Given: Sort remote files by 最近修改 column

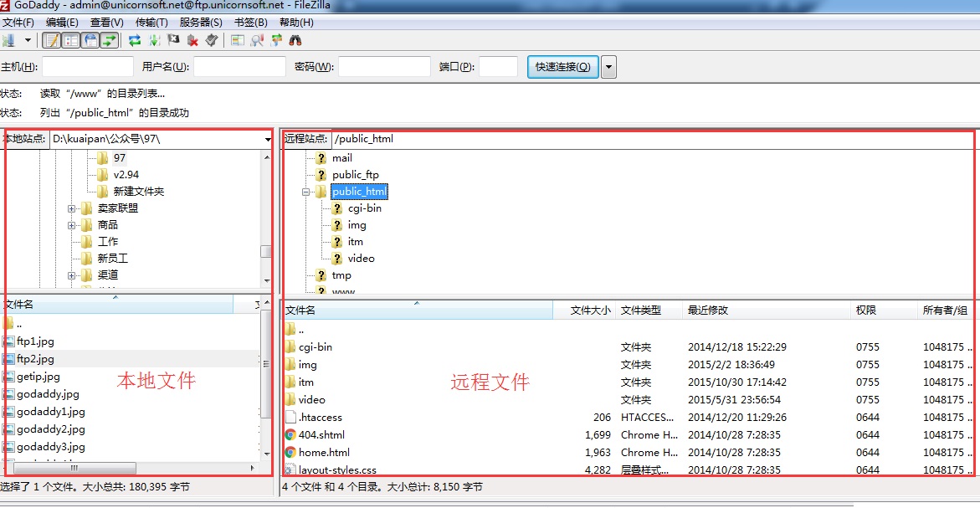Looking at the screenshot, I should point(708,310).
